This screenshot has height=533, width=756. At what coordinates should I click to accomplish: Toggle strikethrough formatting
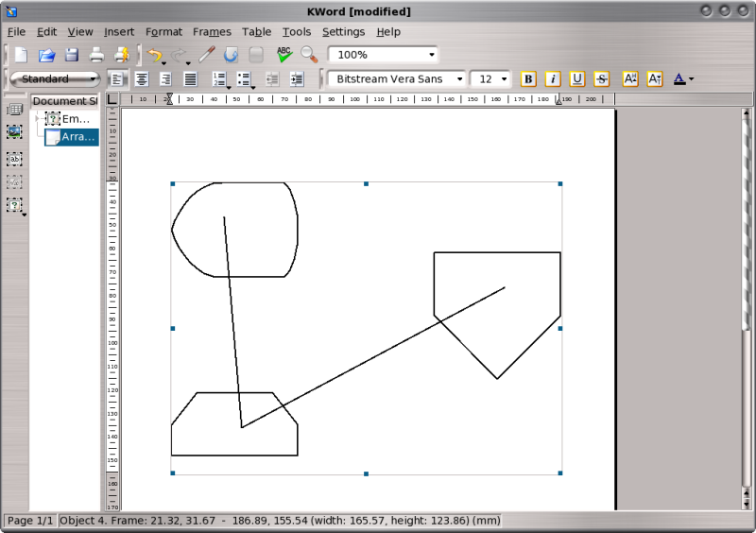(x=602, y=78)
